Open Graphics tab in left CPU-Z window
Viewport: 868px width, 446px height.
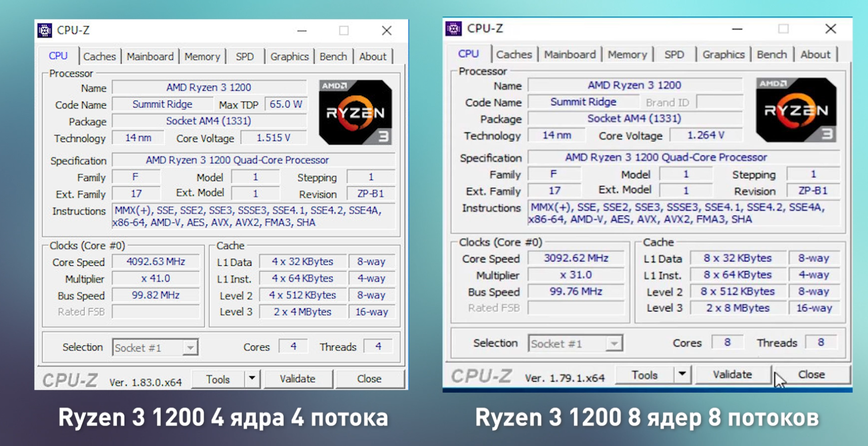[289, 56]
